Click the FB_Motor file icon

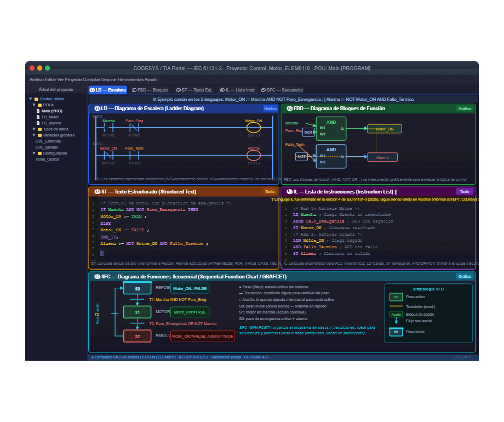[38, 117]
